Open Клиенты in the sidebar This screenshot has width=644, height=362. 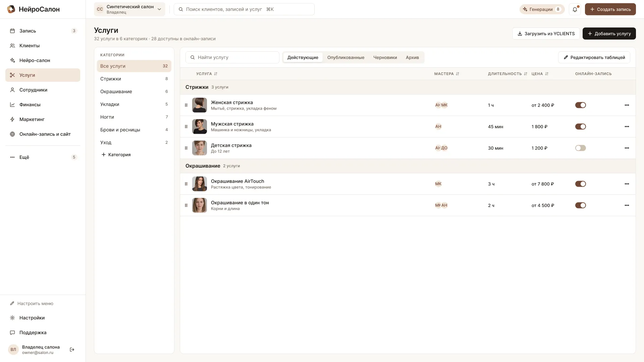43,46
